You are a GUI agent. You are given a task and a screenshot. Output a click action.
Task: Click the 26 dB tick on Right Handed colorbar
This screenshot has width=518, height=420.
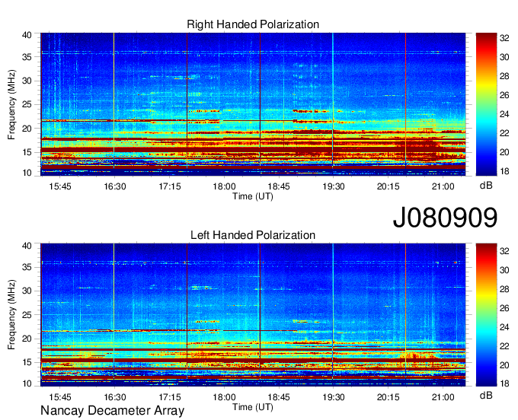(x=504, y=95)
